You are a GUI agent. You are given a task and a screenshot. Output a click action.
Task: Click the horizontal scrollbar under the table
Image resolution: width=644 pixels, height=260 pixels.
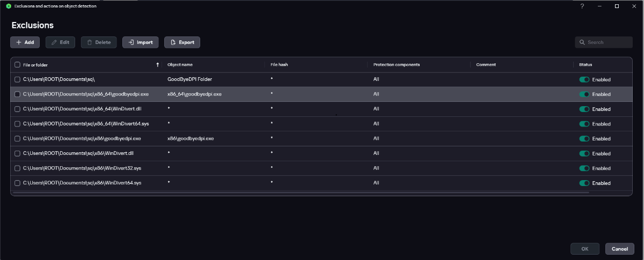[x=301, y=192]
